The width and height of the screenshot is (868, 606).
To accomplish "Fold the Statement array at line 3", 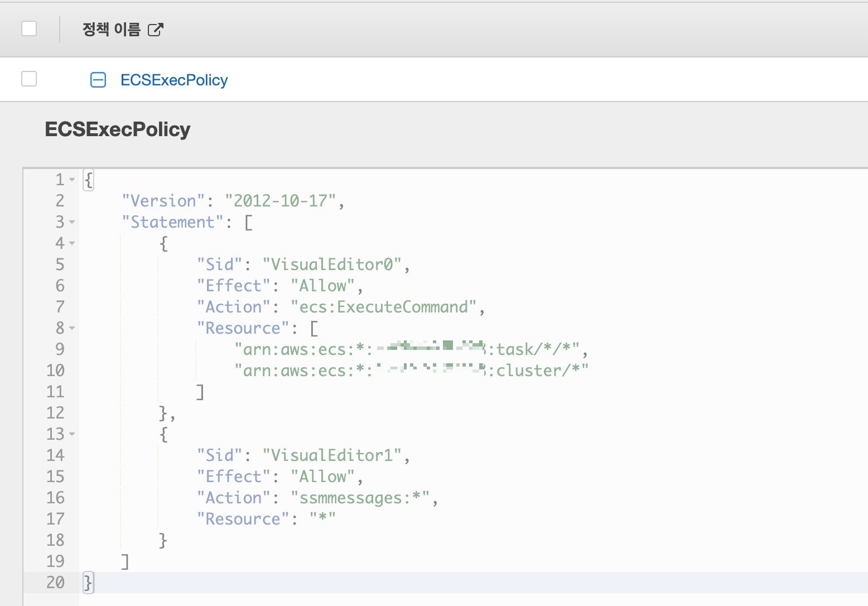I will click(72, 222).
